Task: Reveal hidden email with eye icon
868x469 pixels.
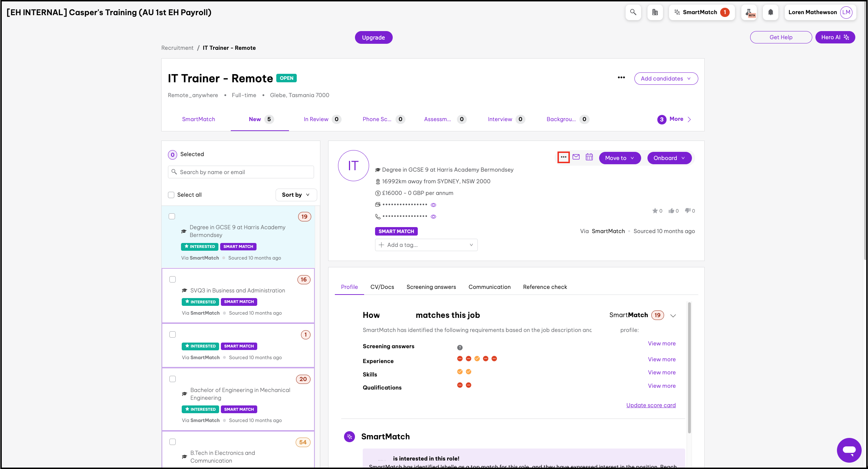Action: [434, 205]
